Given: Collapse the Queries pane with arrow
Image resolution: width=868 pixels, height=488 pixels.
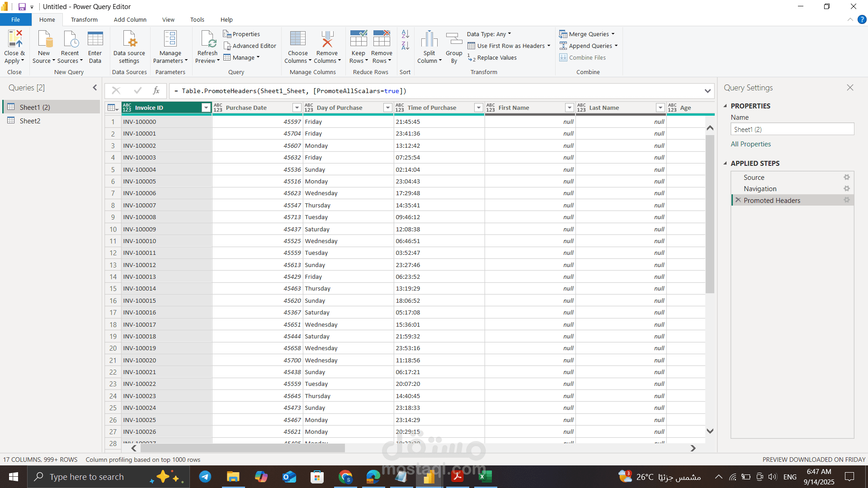Looking at the screenshot, I should pos(95,88).
